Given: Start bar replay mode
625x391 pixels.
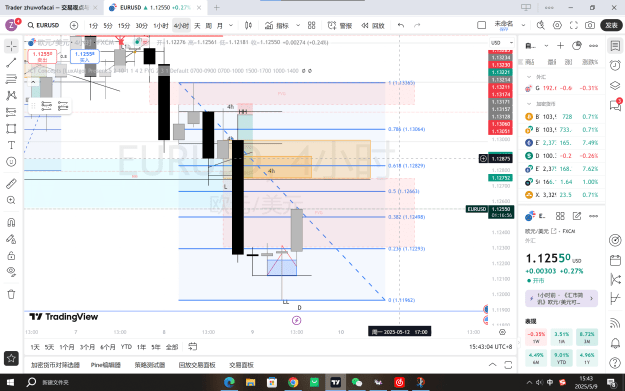Looking at the screenshot, I should coord(373,26).
